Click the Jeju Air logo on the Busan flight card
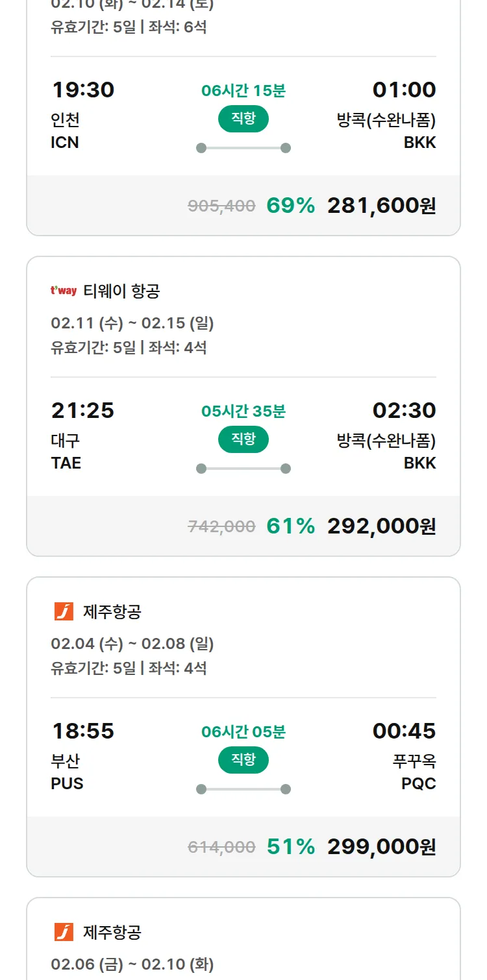Viewport: 487px width, 980px height. (64, 611)
